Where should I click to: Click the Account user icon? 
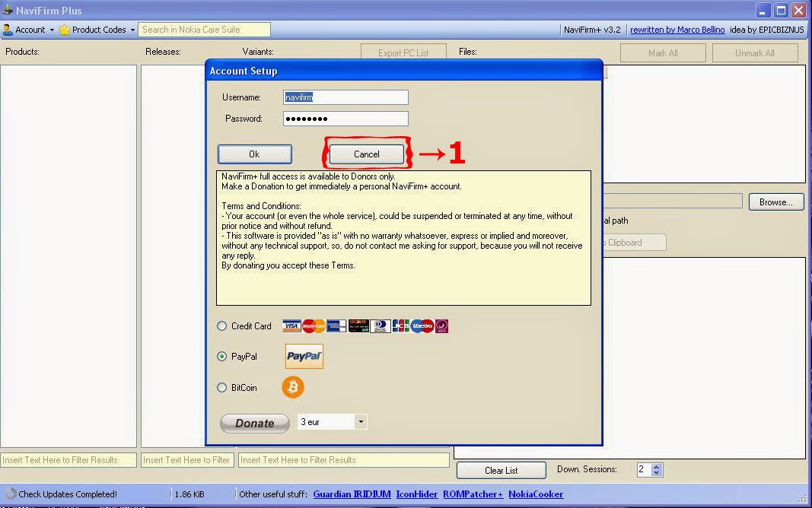[x=8, y=30]
